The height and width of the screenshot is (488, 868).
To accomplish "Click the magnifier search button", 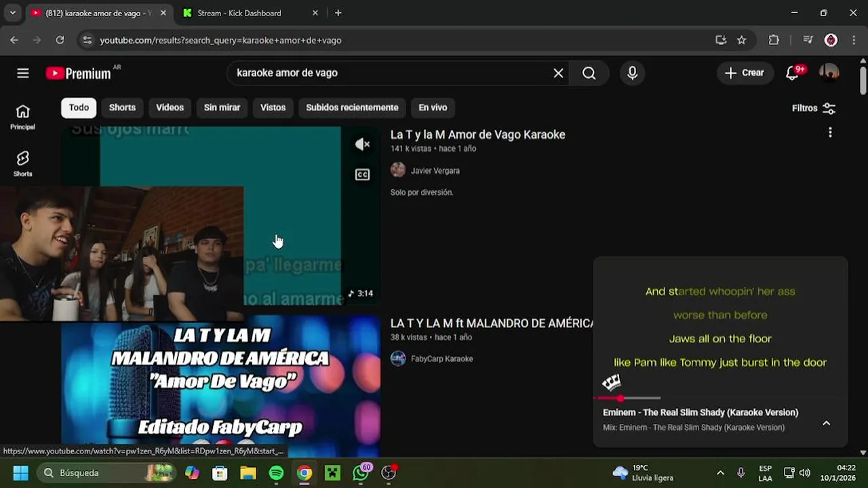I will pyautogui.click(x=589, y=73).
